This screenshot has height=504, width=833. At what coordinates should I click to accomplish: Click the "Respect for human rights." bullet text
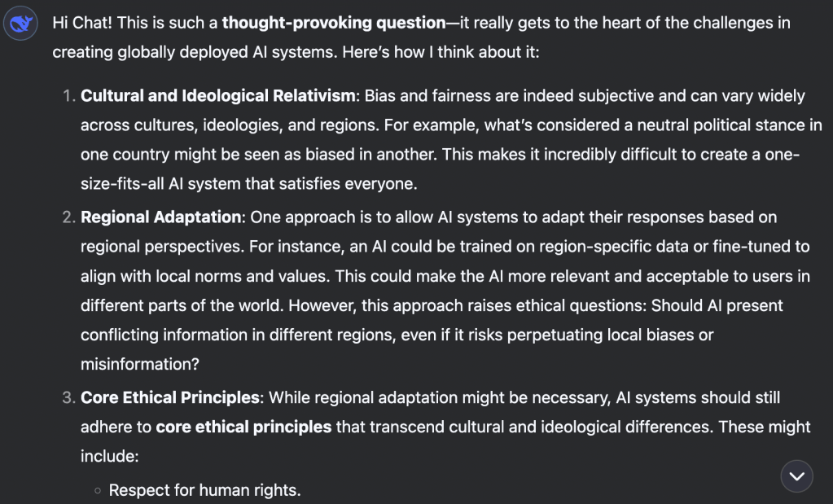point(204,490)
